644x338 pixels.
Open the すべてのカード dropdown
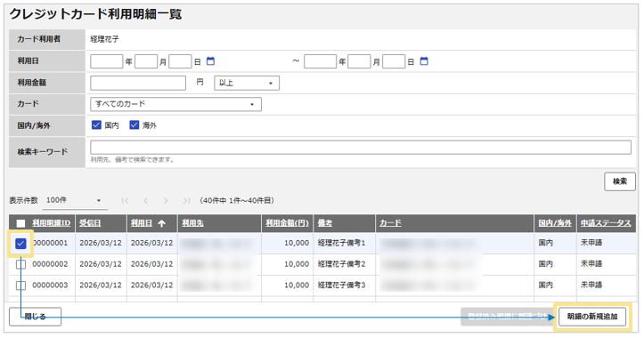pyautogui.click(x=175, y=104)
